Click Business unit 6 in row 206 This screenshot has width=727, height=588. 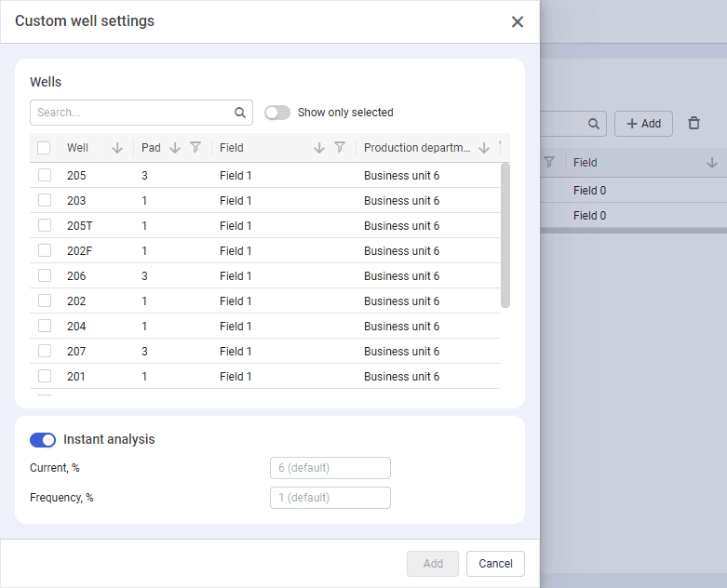[401, 275]
